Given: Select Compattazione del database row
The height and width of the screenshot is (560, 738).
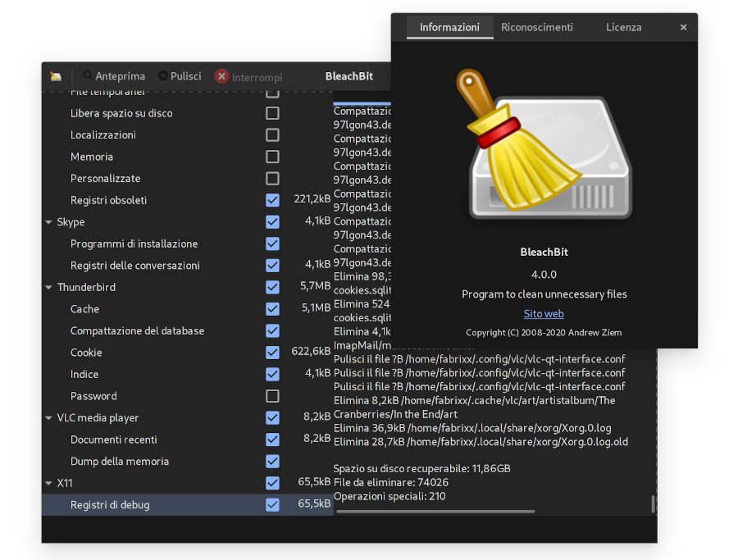Looking at the screenshot, I should (x=187, y=330).
